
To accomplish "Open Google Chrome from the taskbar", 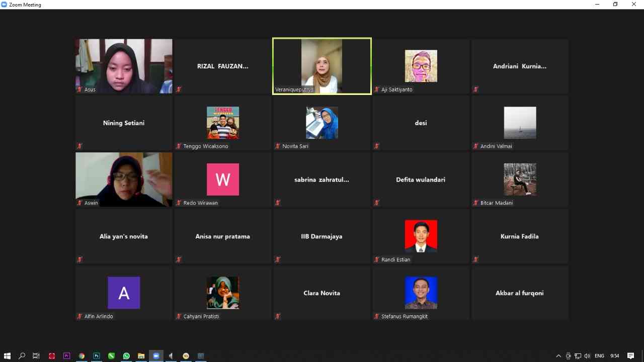I will [82, 356].
